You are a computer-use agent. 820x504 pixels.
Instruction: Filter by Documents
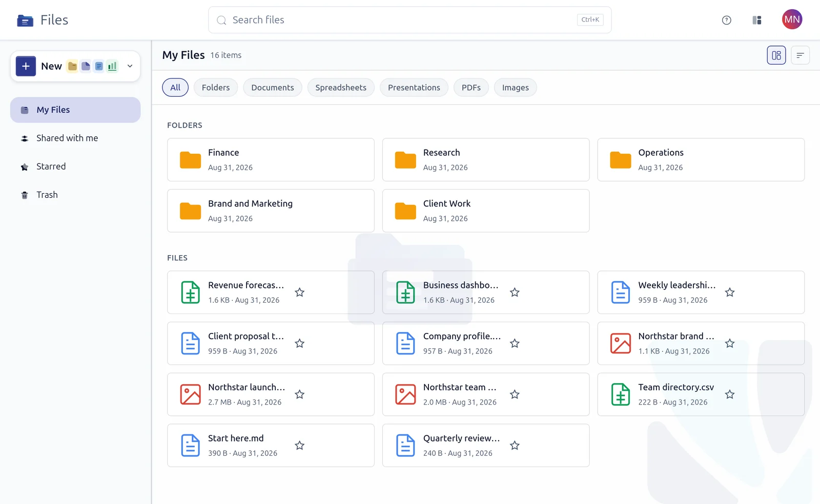pos(273,88)
